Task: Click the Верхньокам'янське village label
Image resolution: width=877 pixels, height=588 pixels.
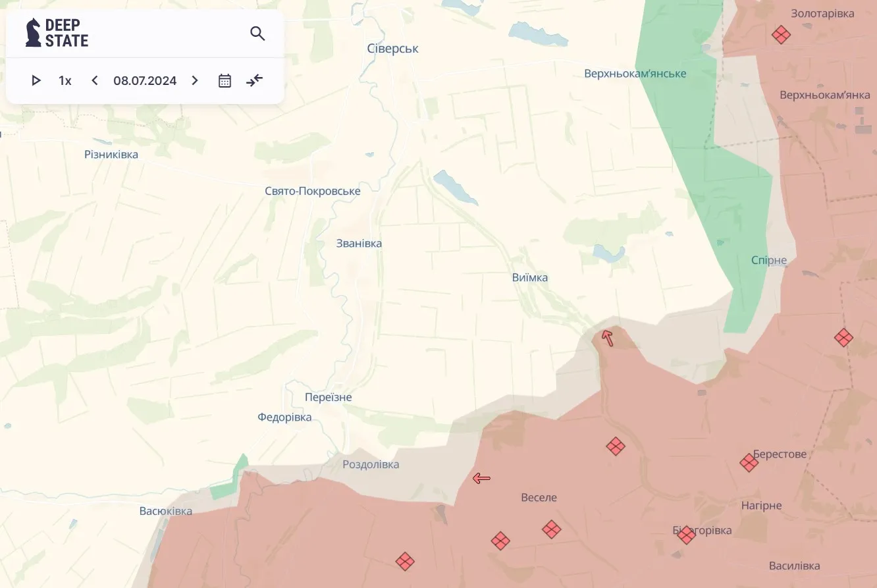Action: click(635, 74)
